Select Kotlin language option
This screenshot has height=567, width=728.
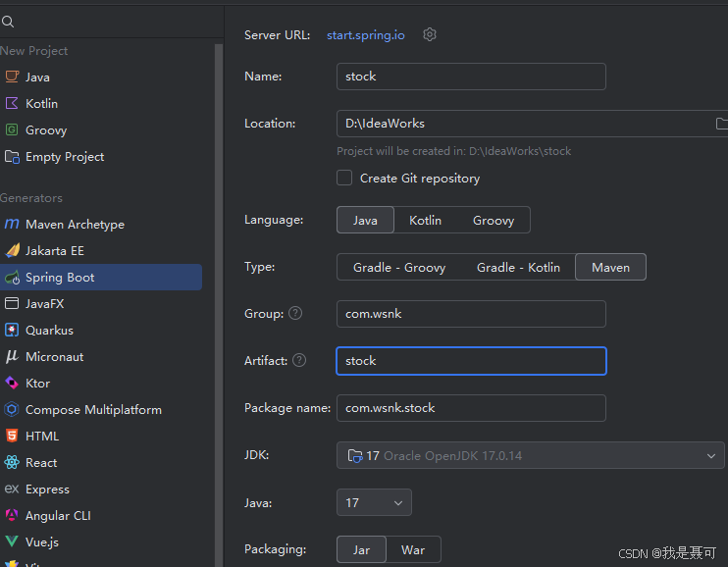[x=425, y=220]
